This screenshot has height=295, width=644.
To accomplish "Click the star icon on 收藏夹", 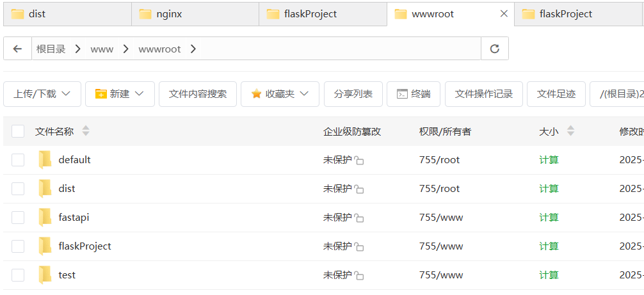I will point(256,94).
